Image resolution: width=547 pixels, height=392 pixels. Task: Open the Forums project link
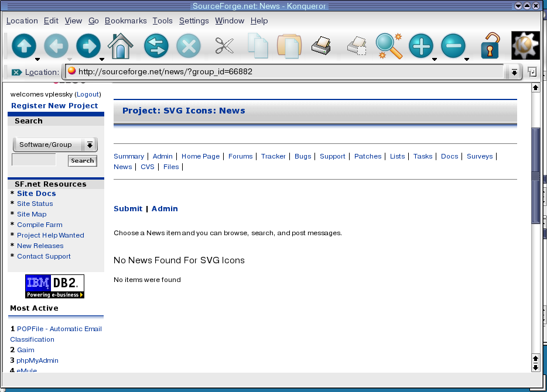click(240, 156)
